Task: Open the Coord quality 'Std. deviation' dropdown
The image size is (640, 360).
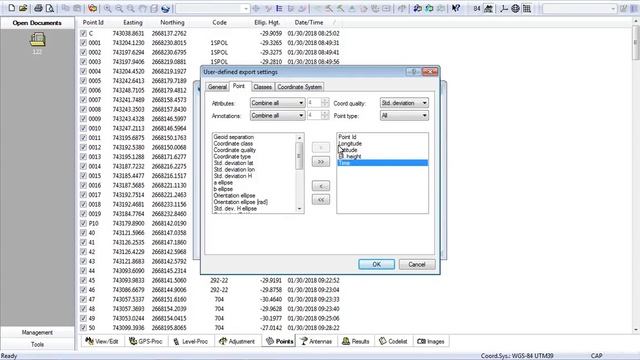Action: click(x=404, y=103)
